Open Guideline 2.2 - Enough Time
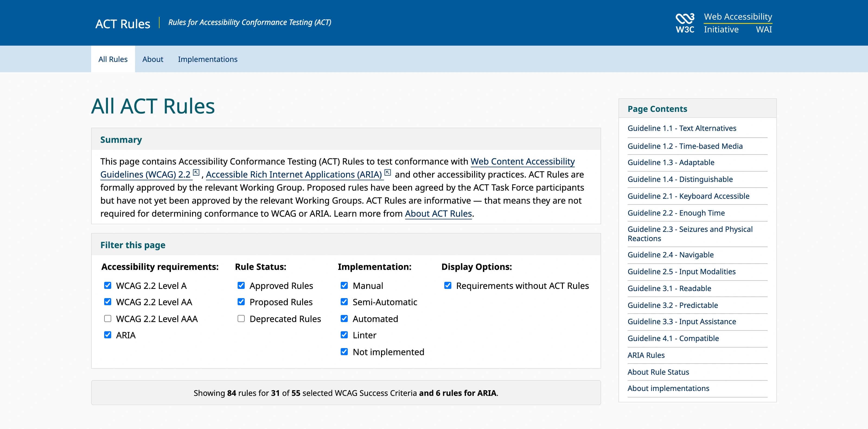The width and height of the screenshot is (868, 429). [676, 213]
